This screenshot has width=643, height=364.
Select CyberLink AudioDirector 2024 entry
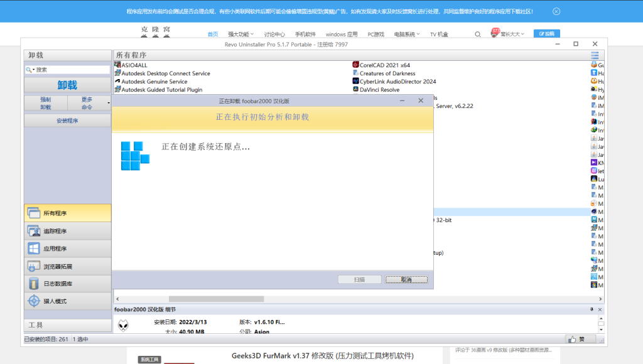pos(397,82)
